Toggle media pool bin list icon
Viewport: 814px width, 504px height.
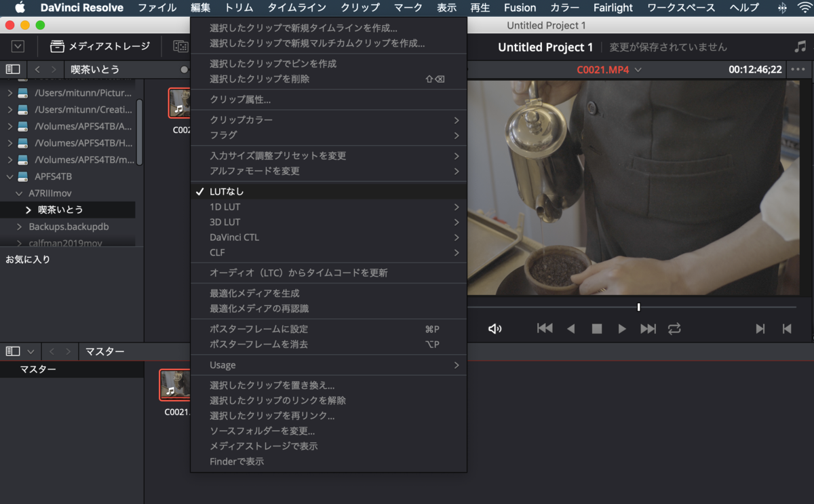12,351
